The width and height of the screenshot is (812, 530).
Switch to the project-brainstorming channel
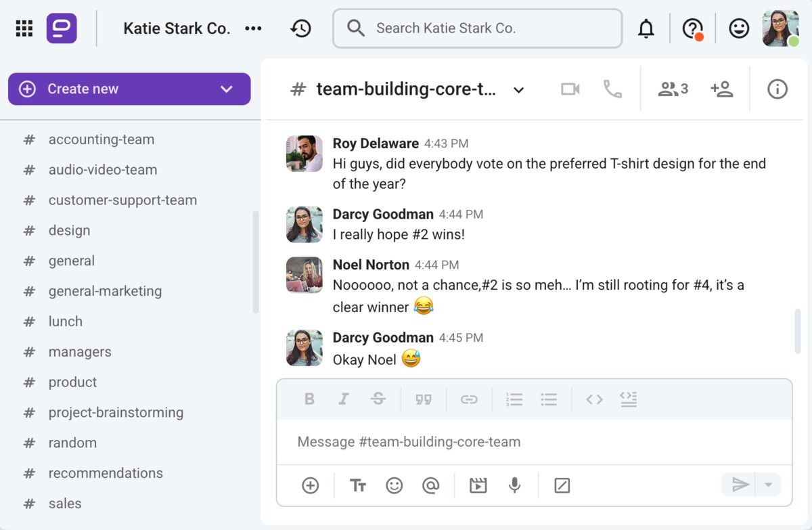pos(116,412)
